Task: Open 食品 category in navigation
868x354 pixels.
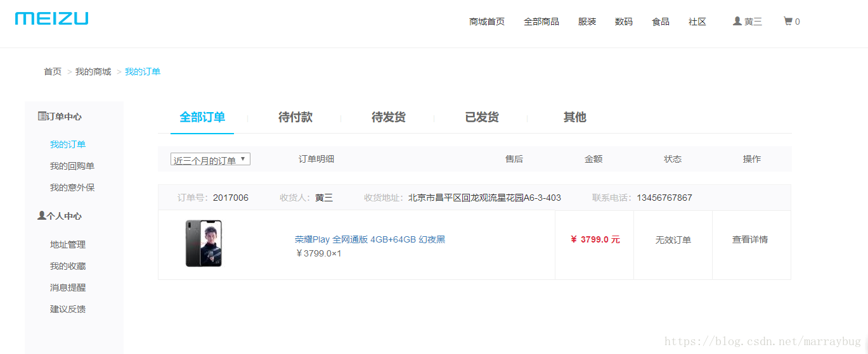Action: coord(661,22)
